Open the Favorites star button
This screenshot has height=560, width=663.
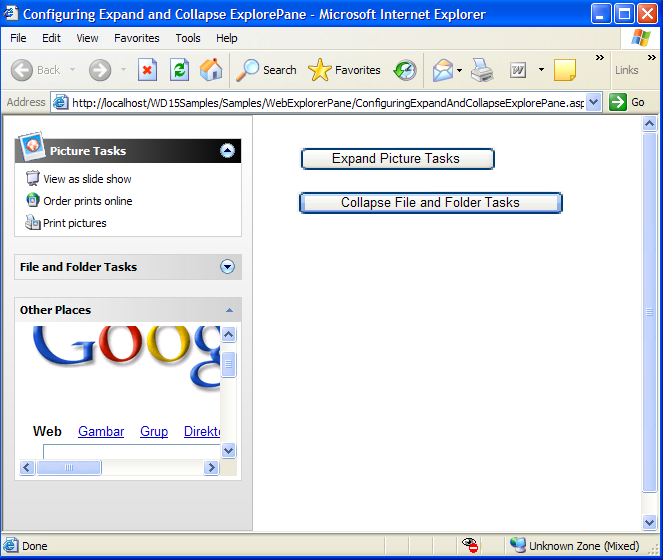click(345, 70)
